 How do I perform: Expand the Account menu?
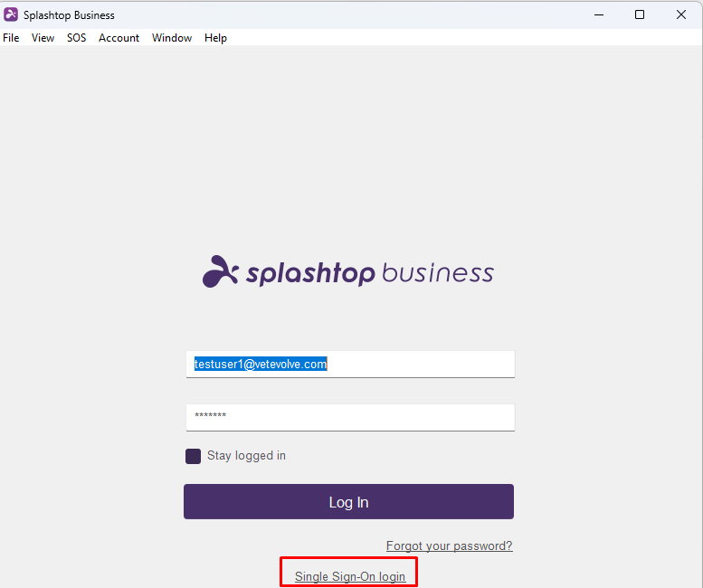pyautogui.click(x=119, y=38)
